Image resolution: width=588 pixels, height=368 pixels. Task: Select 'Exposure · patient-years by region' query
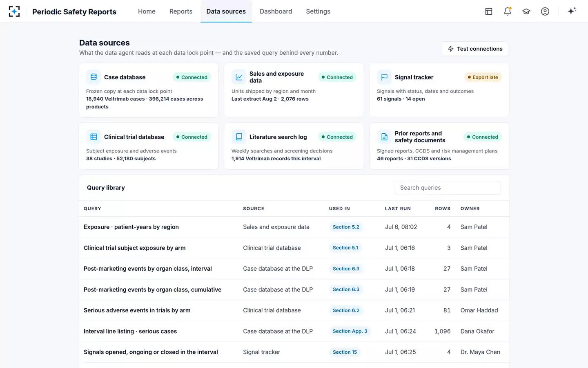[x=131, y=227]
